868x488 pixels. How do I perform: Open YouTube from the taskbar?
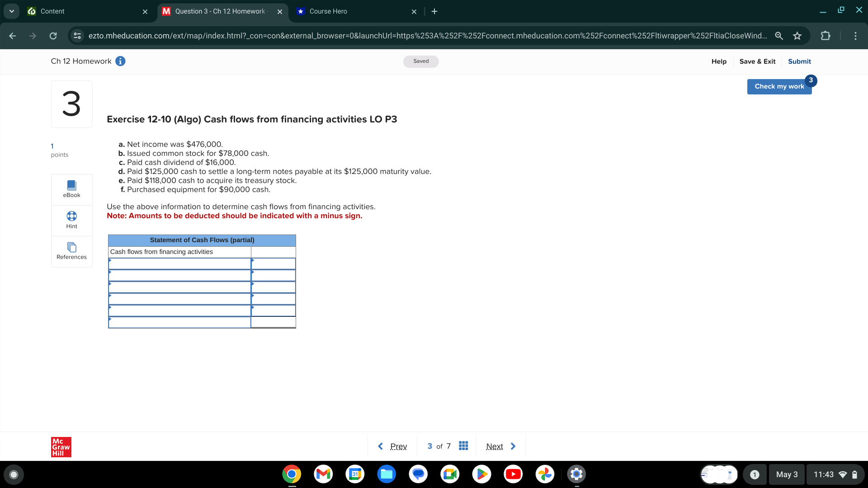513,474
